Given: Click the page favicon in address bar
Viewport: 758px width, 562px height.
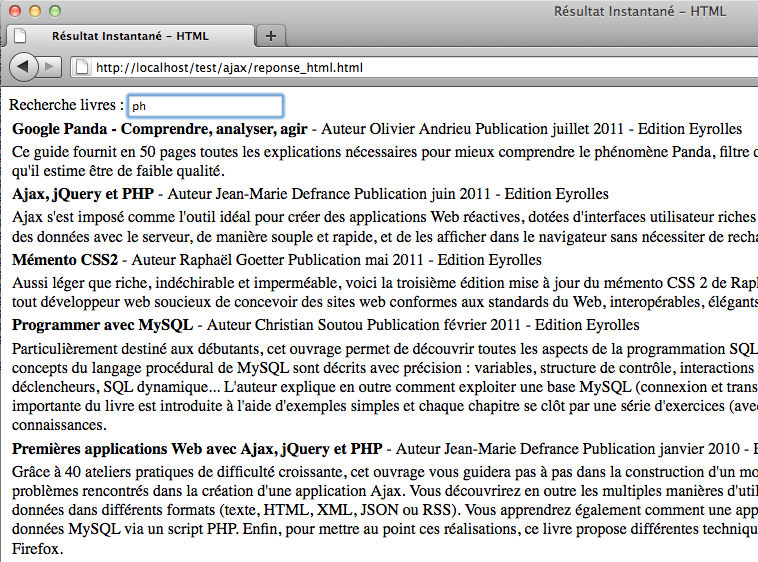Looking at the screenshot, I should pyautogui.click(x=81, y=68).
